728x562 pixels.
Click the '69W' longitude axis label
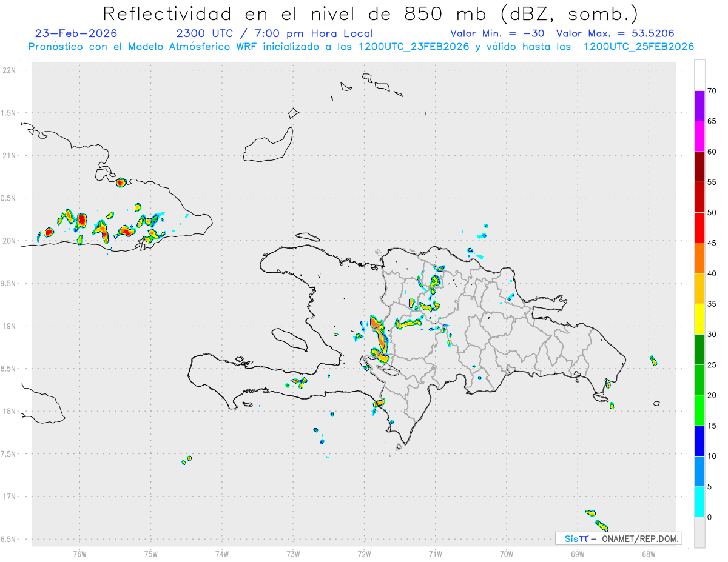coord(578,554)
